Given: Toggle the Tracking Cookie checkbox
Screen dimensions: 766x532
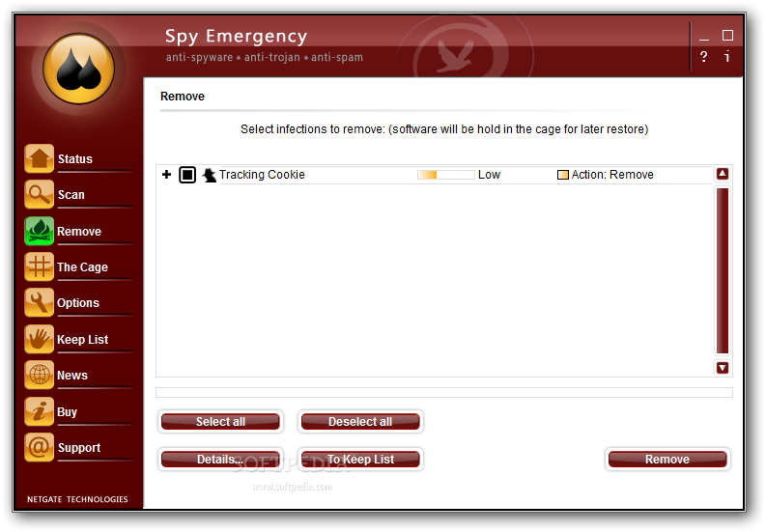Looking at the screenshot, I should (x=187, y=175).
